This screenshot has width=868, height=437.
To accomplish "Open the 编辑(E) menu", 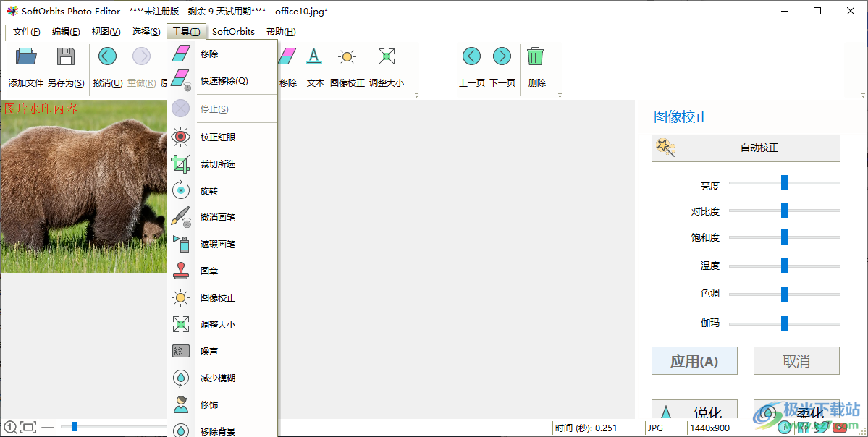I will tap(66, 32).
